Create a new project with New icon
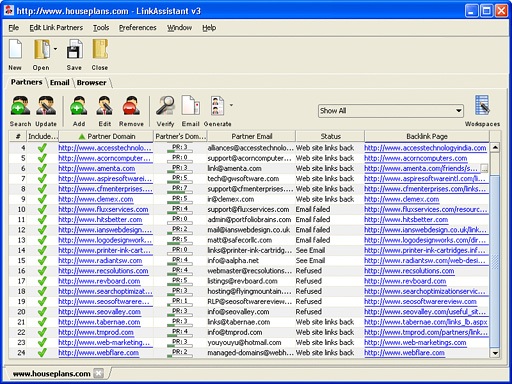The image size is (512, 384). click(x=15, y=54)
